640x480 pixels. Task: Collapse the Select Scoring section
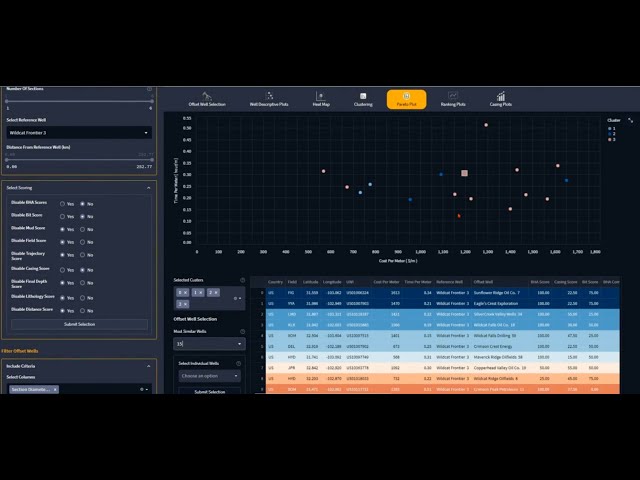click(x=149, y=188)
